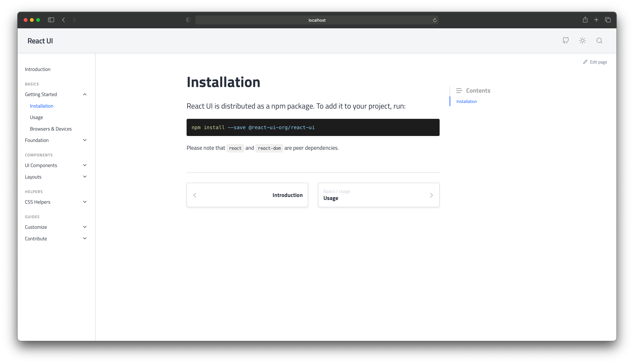This screenshot has width=634, height=364.
Task: Expand the CSS Helpers section
Action: tap(85, 202)
